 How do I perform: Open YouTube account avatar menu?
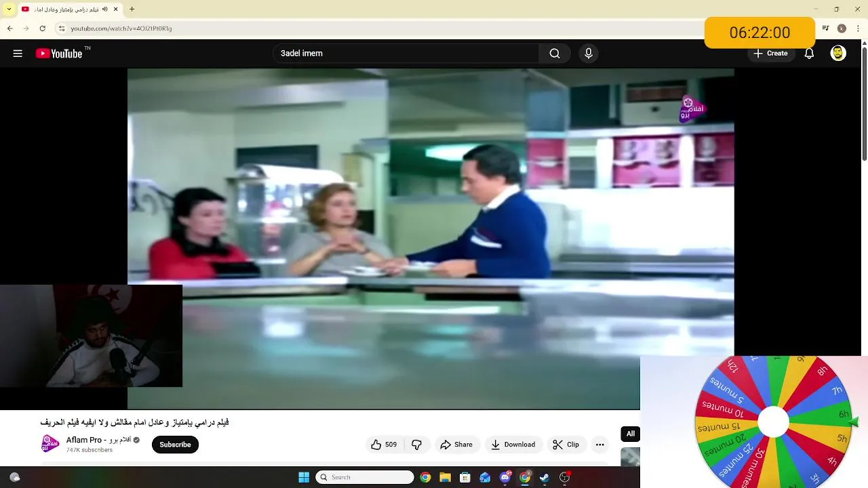point(838,54)
